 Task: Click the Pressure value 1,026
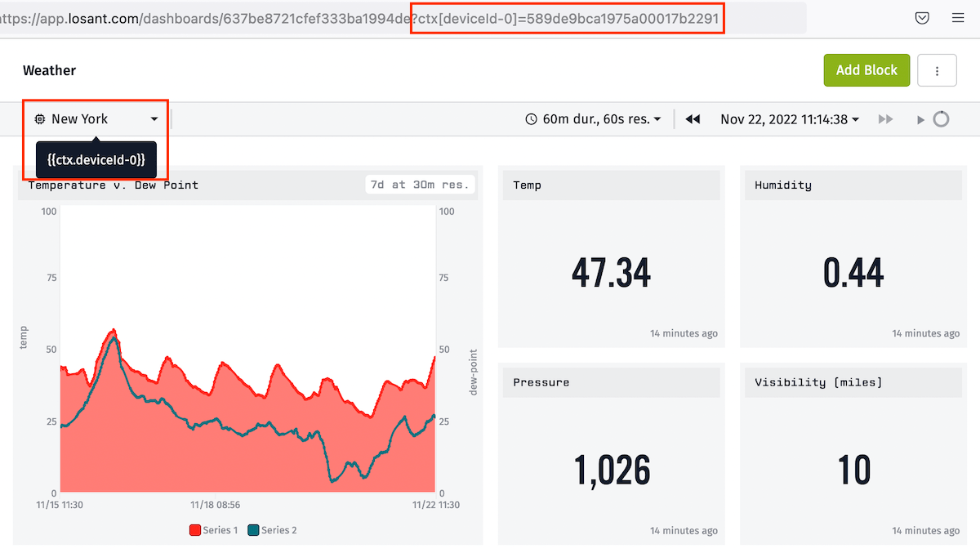point(612,470)
